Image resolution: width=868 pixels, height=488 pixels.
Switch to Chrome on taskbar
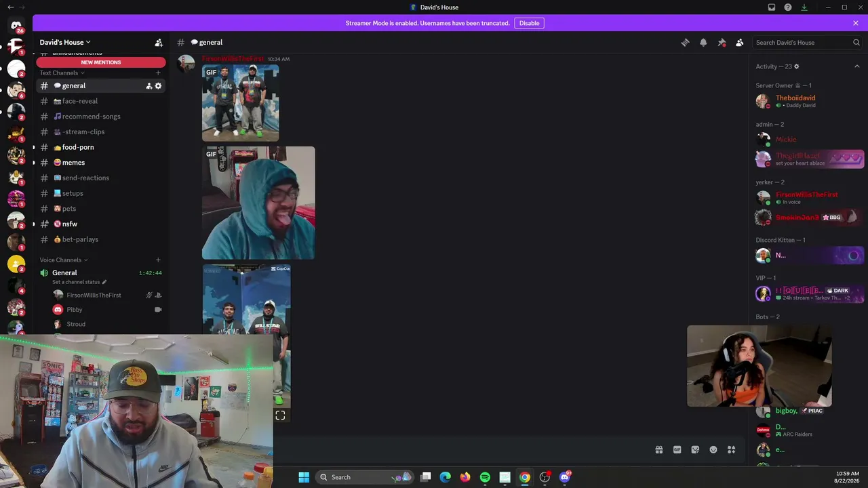[x=525, y=477]
